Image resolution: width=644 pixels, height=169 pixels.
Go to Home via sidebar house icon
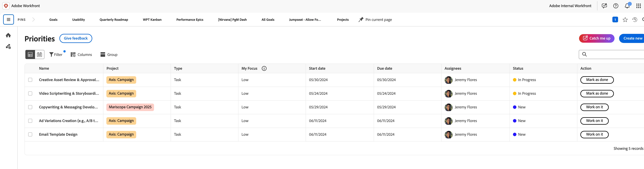[8, 35]
